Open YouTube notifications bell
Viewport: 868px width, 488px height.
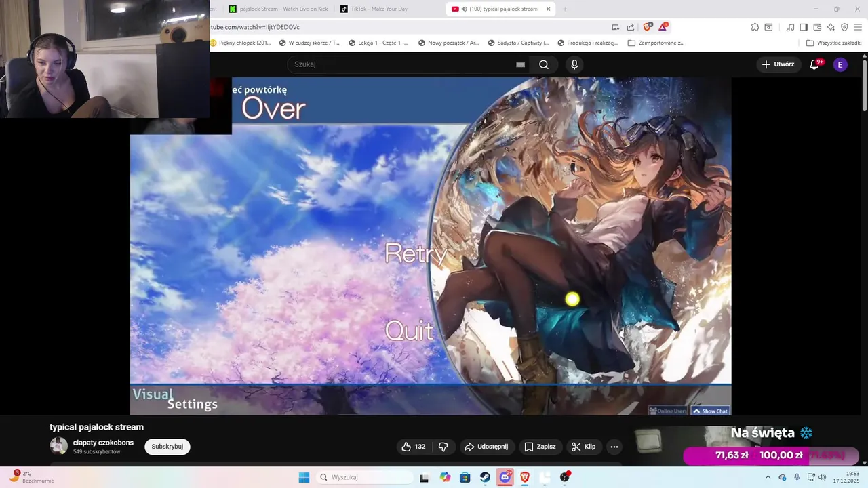pos(814,64)
